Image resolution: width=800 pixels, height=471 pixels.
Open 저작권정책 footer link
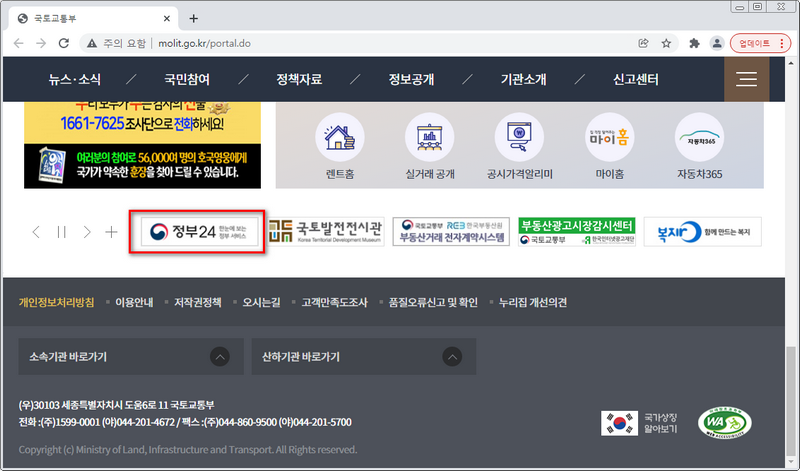pyautogui.click(x=198, y=302)
